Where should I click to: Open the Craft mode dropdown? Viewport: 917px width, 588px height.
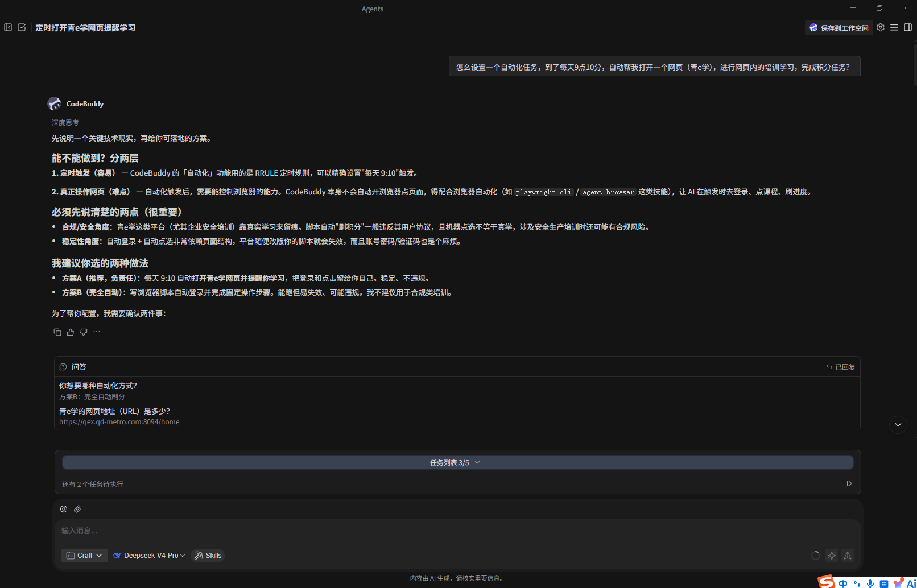(84, 556)
